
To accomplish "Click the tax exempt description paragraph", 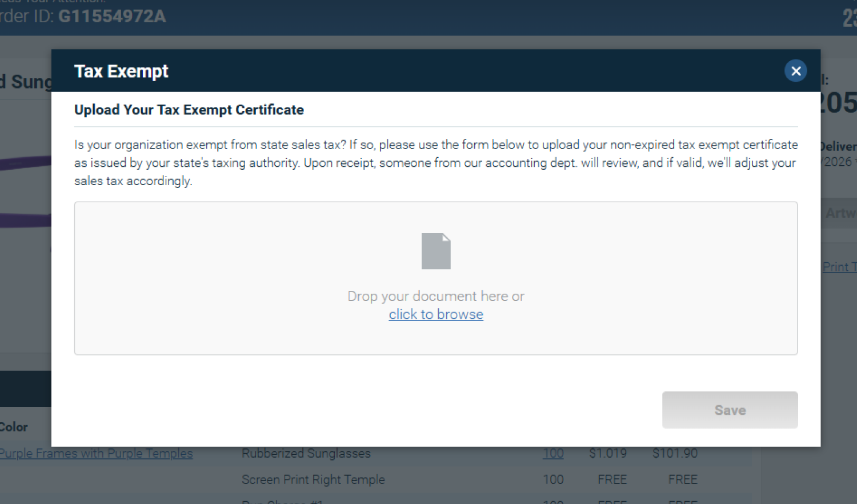I will tap(436, 163).
